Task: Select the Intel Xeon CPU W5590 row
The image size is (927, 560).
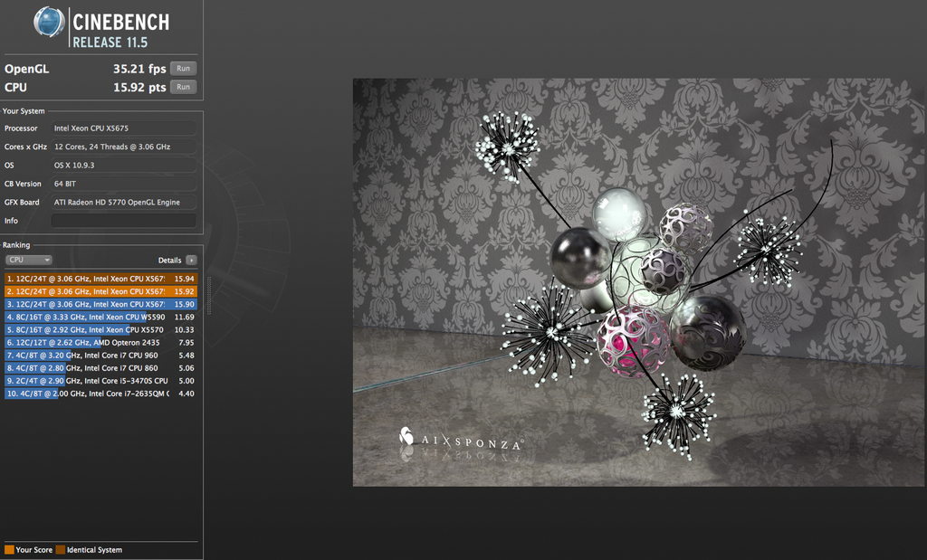Action: (x=100, y=317)
